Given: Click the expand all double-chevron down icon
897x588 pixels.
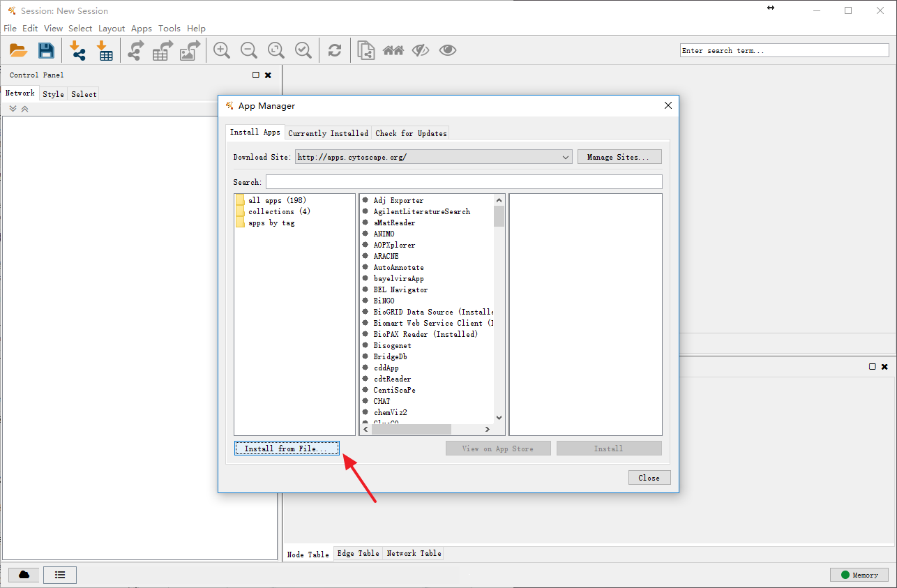Looking at the screenshot, I should click(x=13, y=109).
